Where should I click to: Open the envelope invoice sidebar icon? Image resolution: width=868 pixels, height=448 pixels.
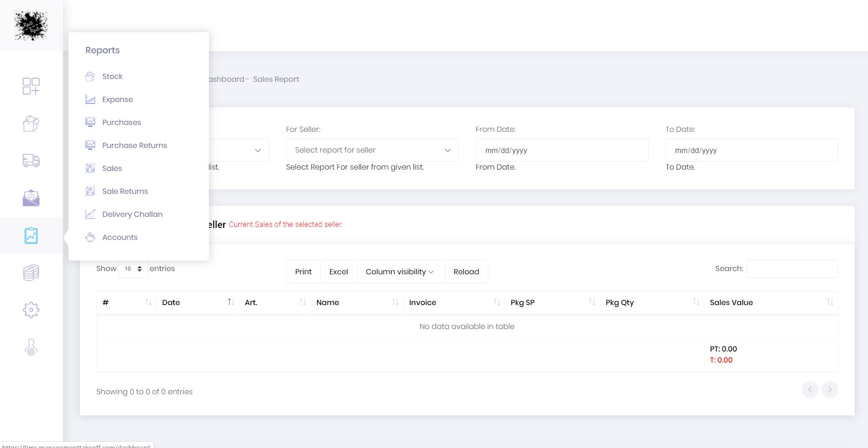click(31, 198)
